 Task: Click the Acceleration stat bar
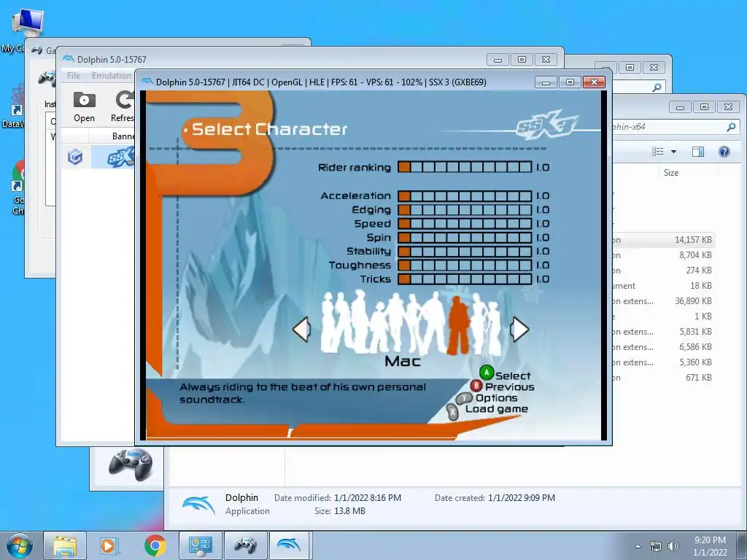[x=465, y=195]
